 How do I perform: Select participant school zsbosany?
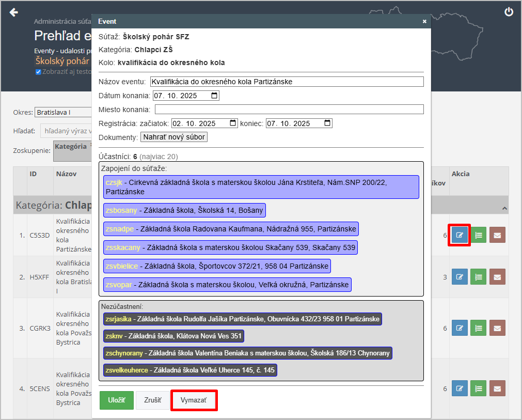coord(184,210)
